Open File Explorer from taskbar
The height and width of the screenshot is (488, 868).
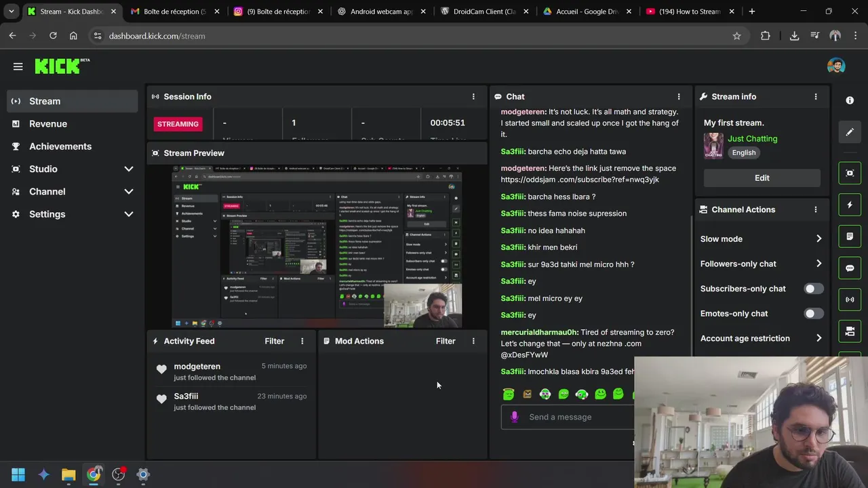tap(68, 474)
